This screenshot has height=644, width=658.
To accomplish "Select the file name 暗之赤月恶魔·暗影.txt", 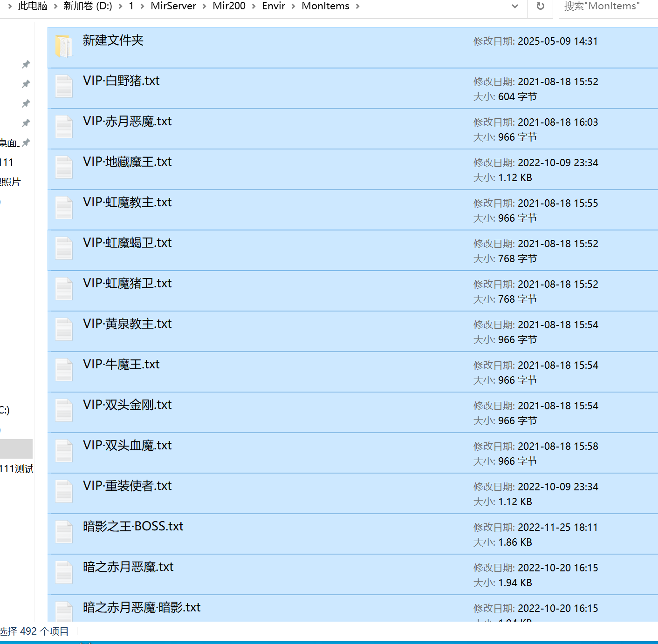I will pos(142,607).
